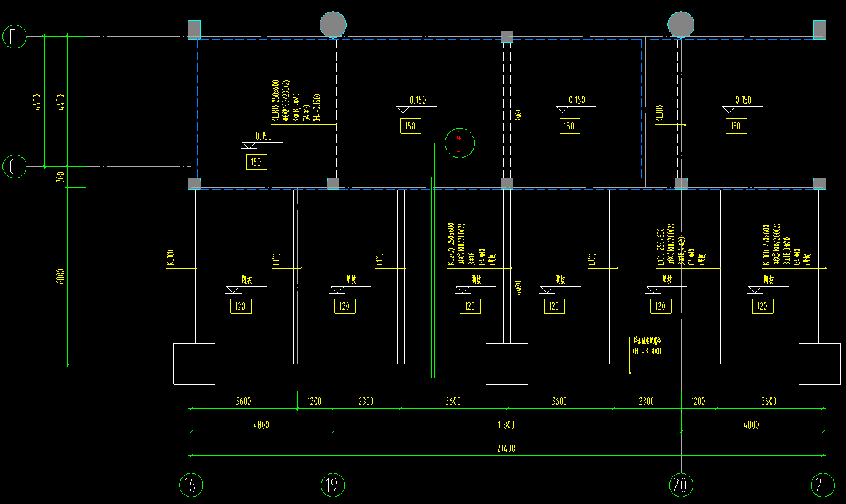Select the 2300 dimension just left of axis 20

(x=646, y=402)
